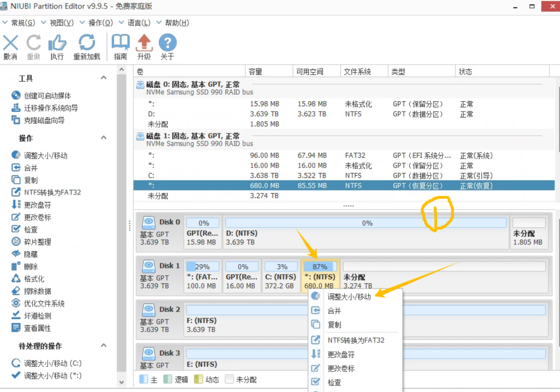Collapse the 待处理的操作 section chevron

point(104,346)
